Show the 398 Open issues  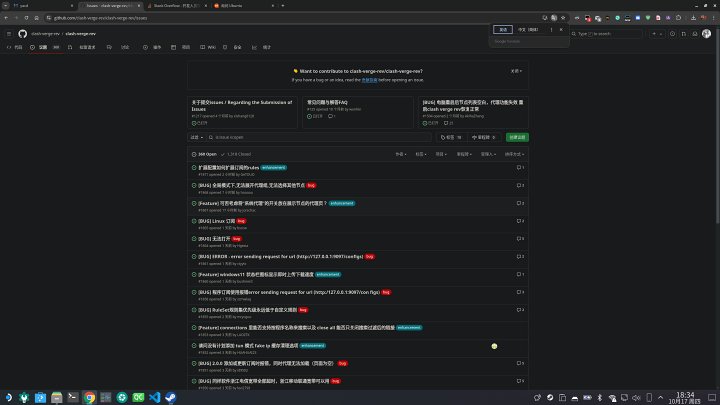coord(206,154)
